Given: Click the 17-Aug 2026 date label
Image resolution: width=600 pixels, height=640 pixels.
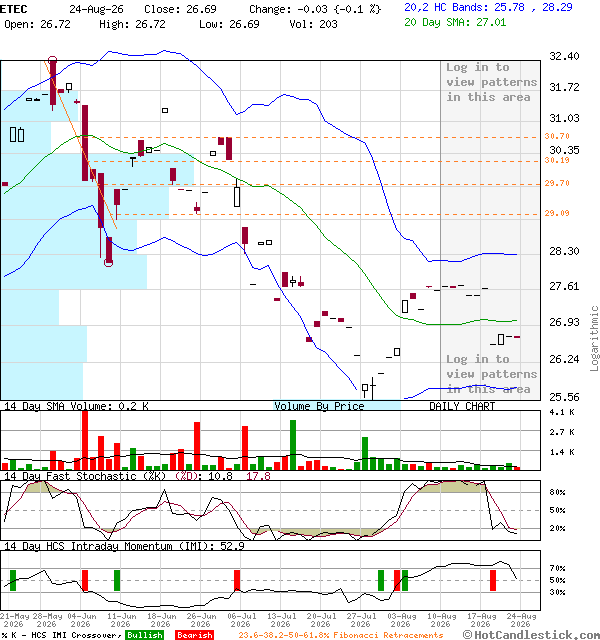Looking at the screenshot, I should click(x=481, y=620).
